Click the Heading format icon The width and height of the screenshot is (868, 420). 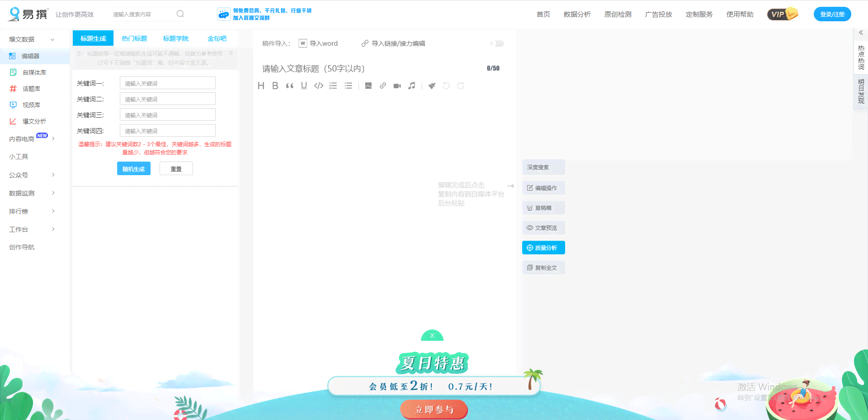[x=261, y=86]
